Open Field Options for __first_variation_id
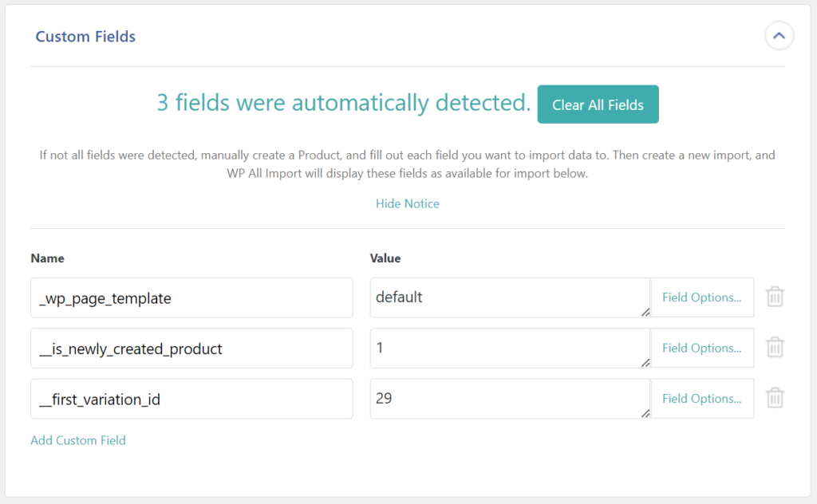 pyautogui.click(x=701, y=398)
